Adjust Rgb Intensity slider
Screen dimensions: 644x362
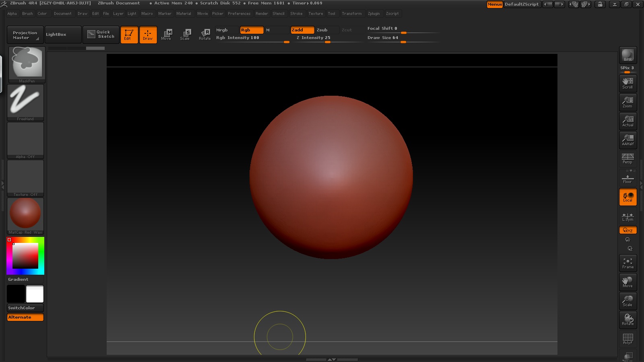click(x=252, y=39)
